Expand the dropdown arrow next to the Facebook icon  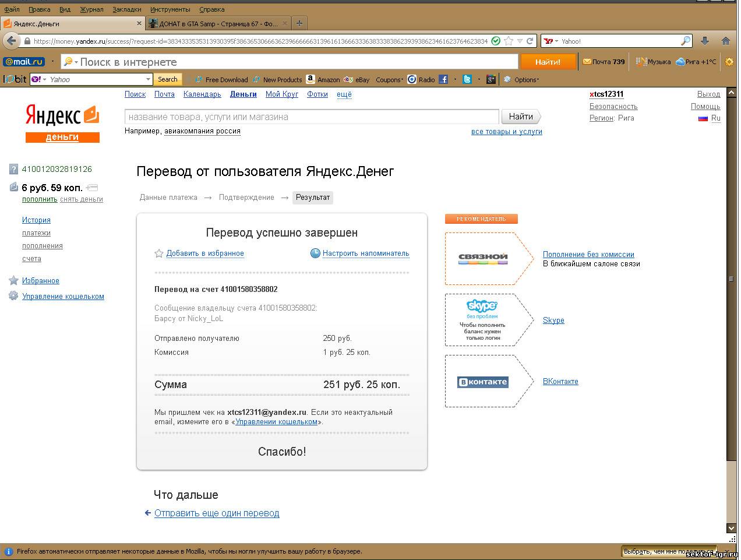(x=454, y=79)
